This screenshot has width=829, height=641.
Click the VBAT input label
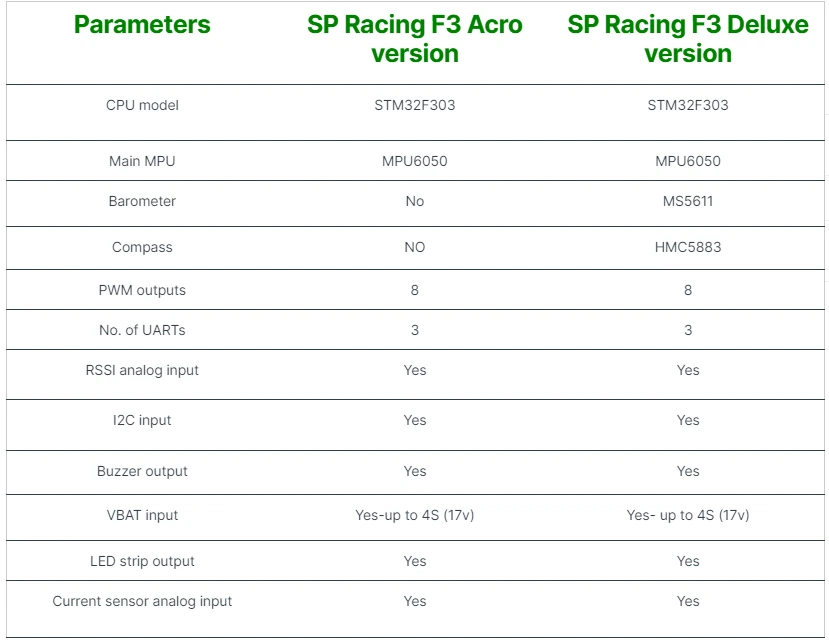pos(142,515)
